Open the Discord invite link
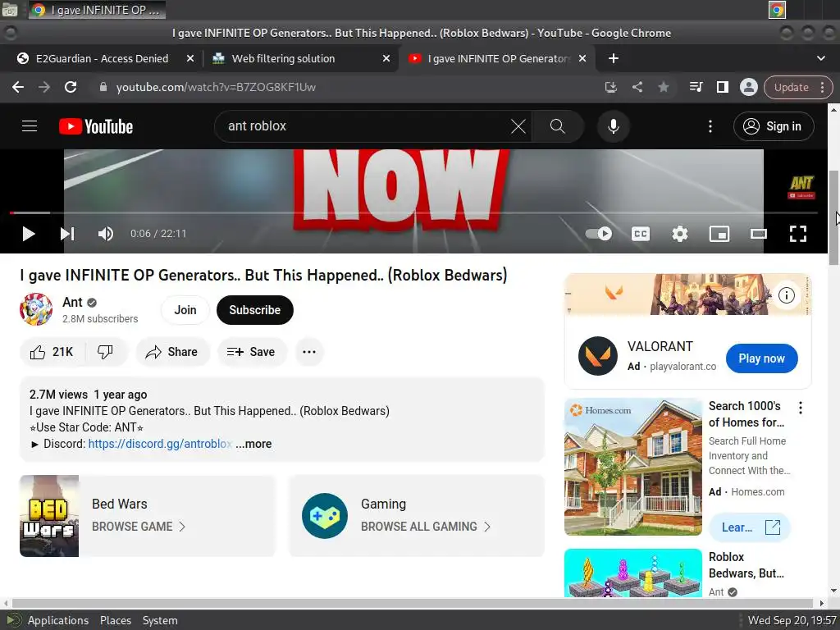 [160, 444]
